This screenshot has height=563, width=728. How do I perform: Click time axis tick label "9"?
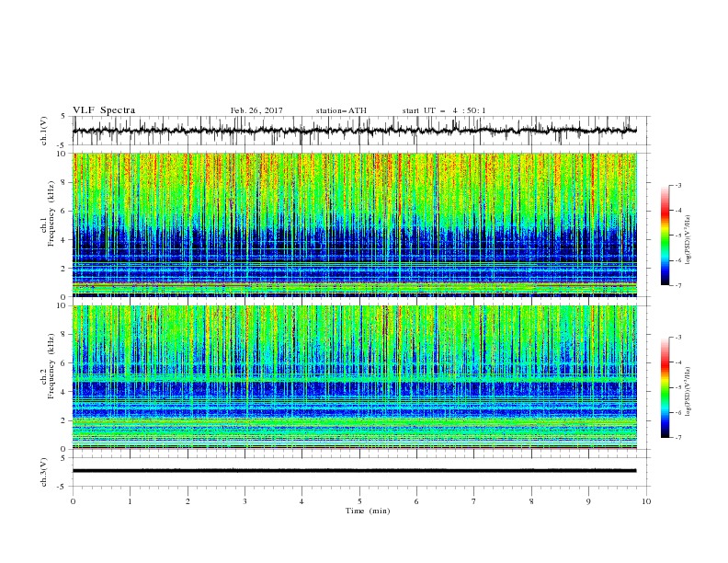pos(588,501)
